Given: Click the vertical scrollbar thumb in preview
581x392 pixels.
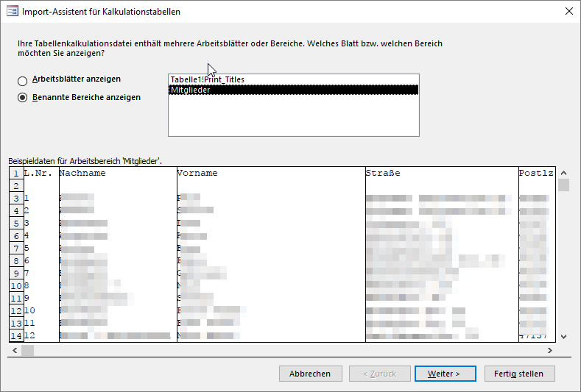Looking at the screenshot, I should tap(563, 185).
